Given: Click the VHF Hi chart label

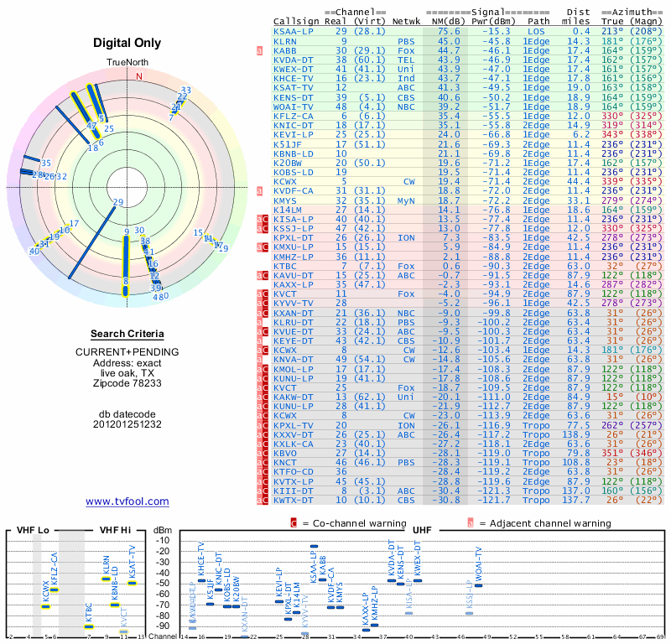Looking at the screenshot, I should click(x=115, y=530).
